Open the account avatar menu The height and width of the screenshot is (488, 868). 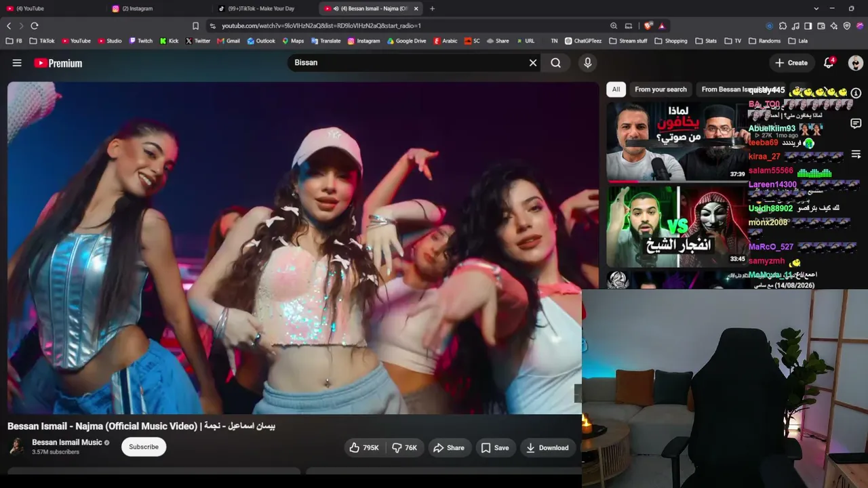(856, 63)
